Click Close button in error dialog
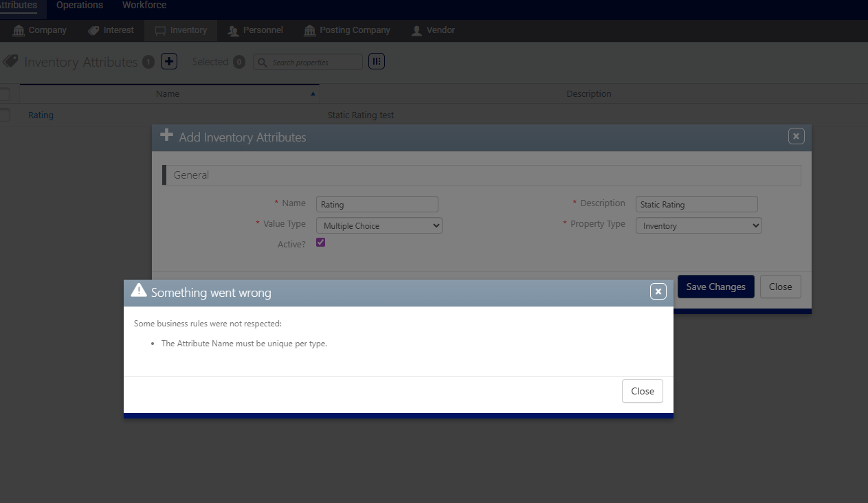 coord(642,391)
